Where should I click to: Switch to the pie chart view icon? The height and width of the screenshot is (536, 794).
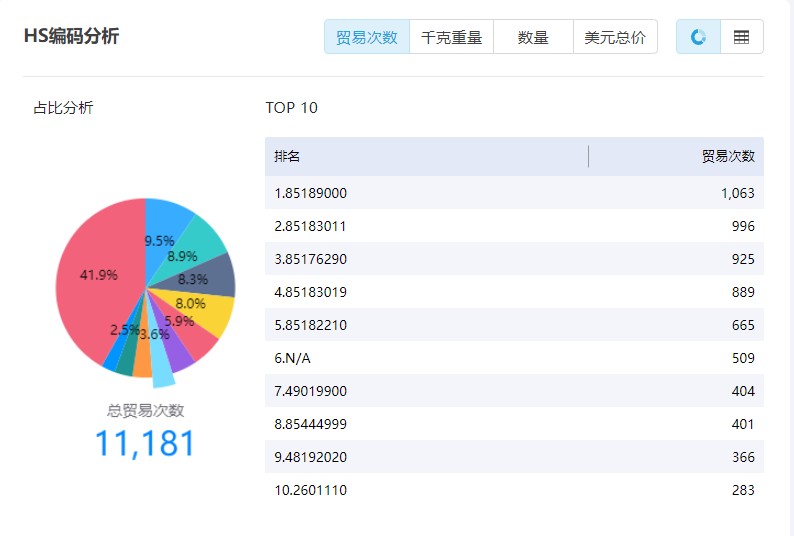coord(698,37)
